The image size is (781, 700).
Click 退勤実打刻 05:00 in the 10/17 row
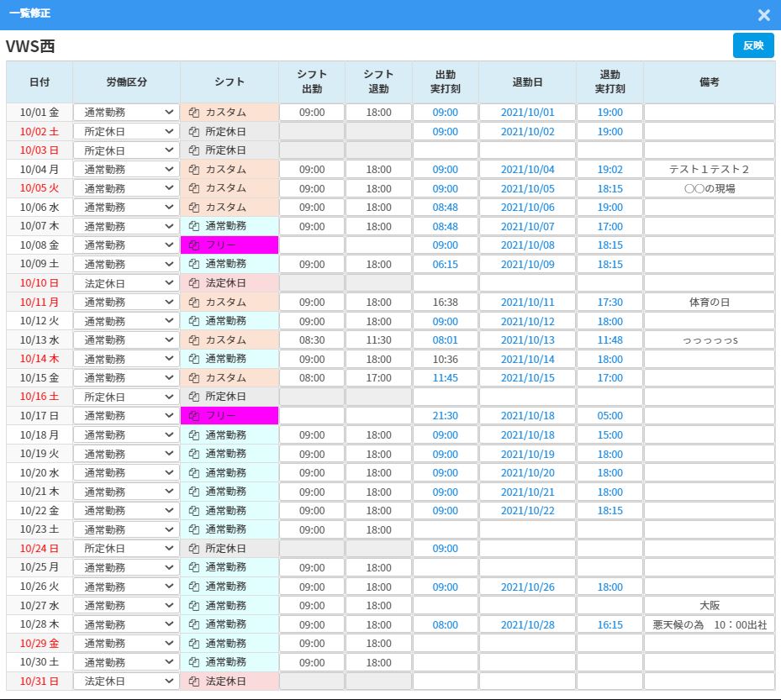(610, 416)
